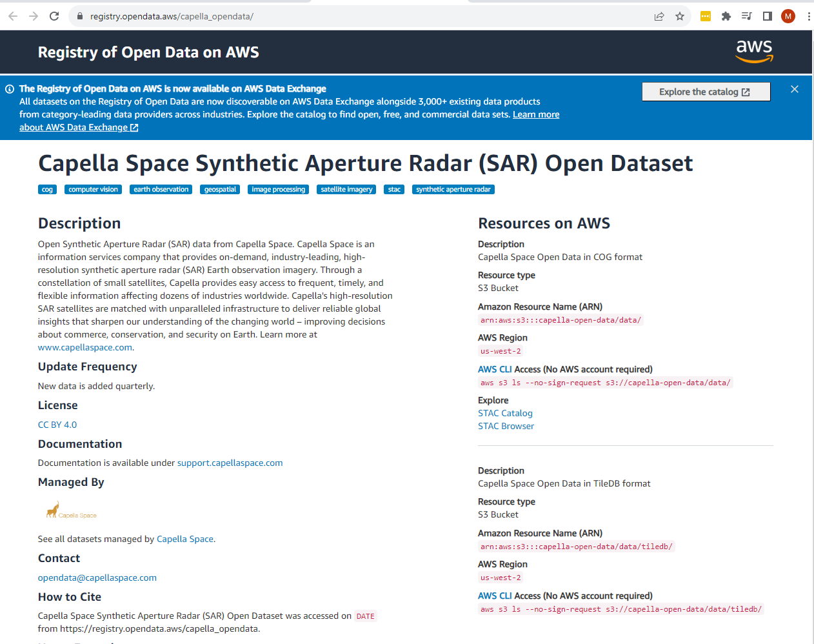Click the Managed By heading
This screenshot has width=814, height=644.
[x=71, y=482]
